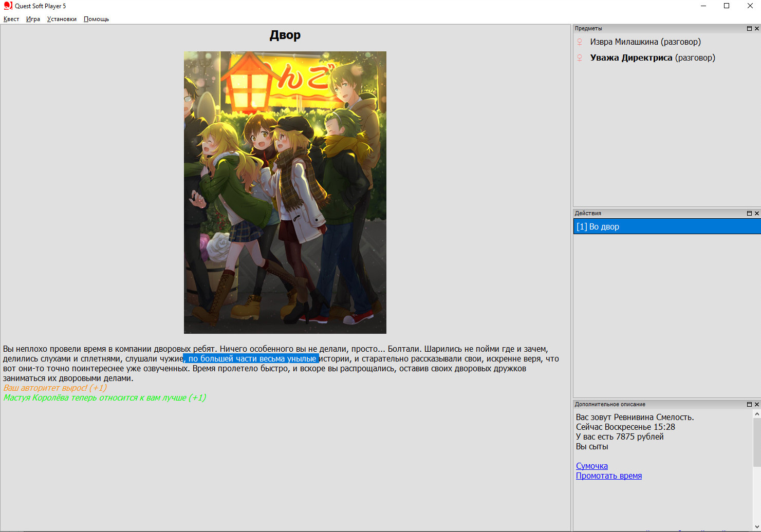
Task: Click the Quest Soft Player app icon
Action: point(8,6)
